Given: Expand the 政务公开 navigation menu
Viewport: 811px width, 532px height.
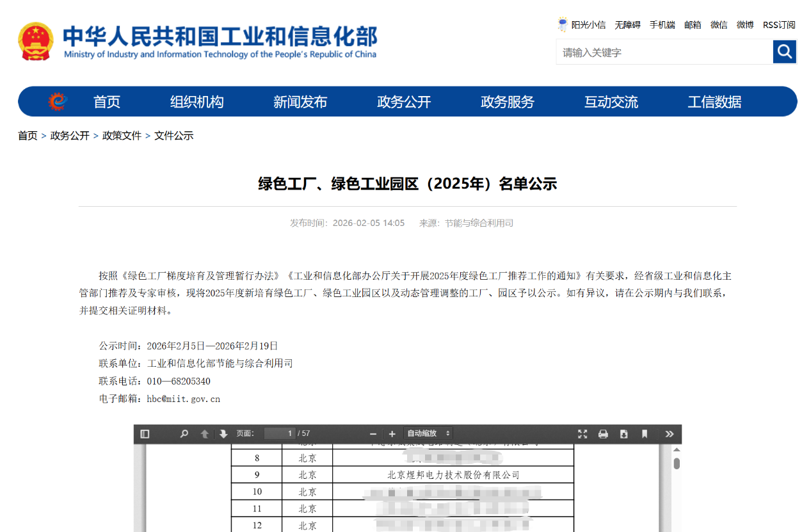Looking at the screenshot, I should click(x=403, y=101).
